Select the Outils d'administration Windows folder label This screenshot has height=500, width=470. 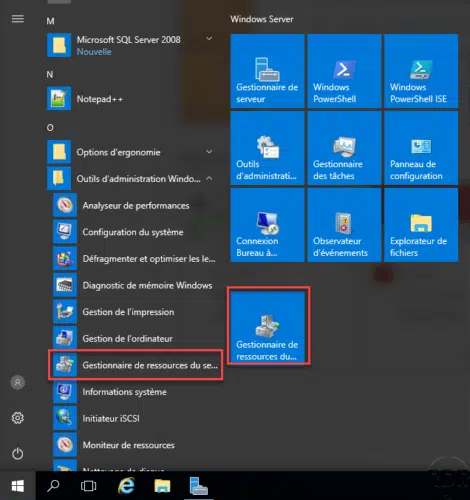[138, 179]
